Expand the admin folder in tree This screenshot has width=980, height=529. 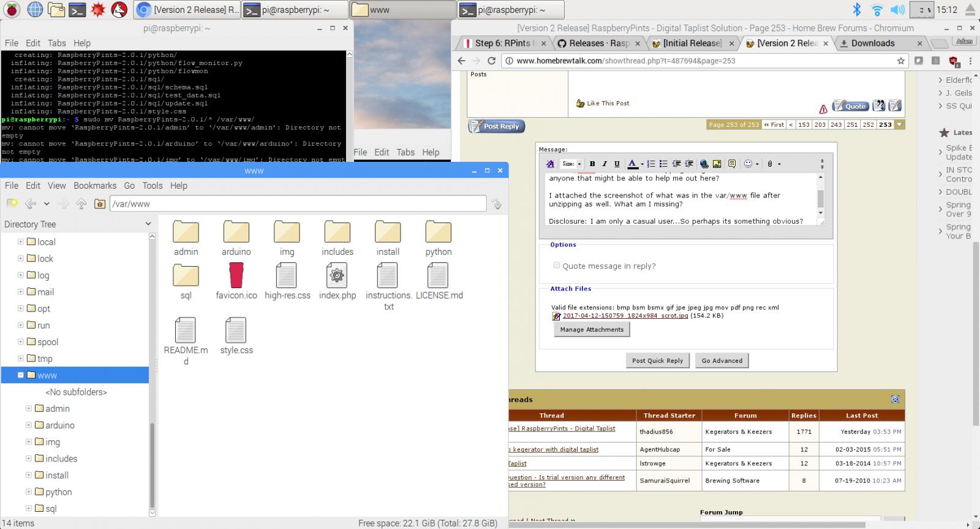click(x=29, y=408)
